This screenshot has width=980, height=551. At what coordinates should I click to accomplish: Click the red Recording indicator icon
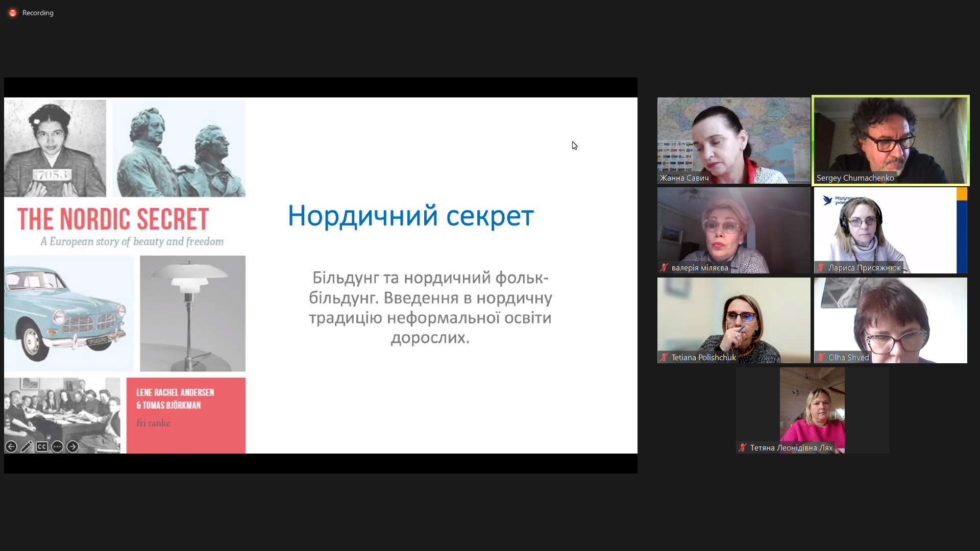tap(12, 12)
